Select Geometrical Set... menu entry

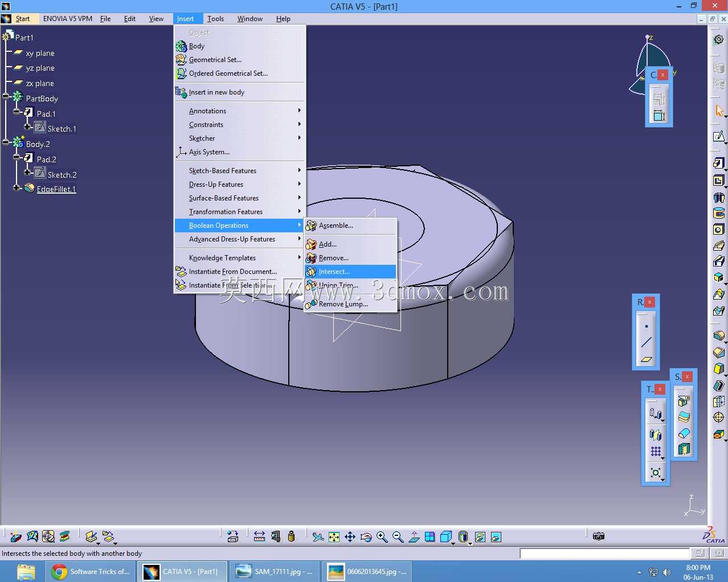[239, 60]
